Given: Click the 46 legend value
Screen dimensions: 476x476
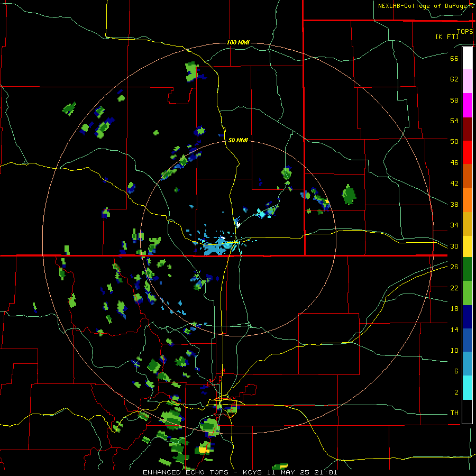Looking at the screenshot, I should (454, 163).
